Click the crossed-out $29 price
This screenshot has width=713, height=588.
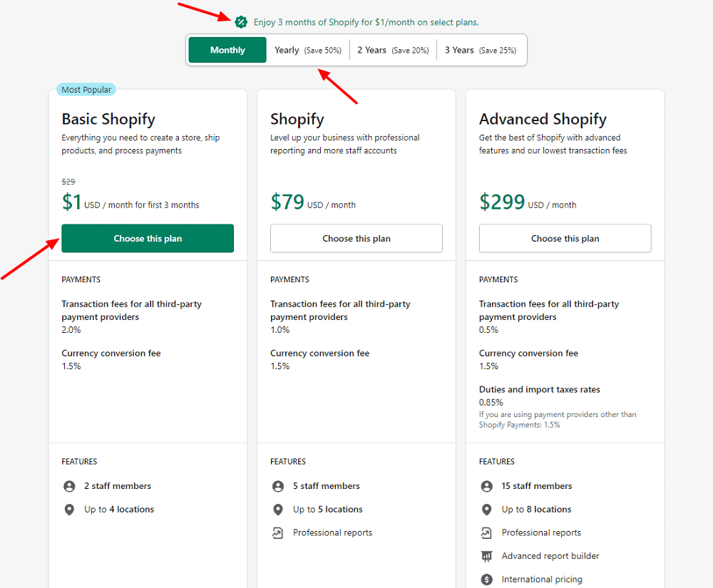click(x=68, y=182)
